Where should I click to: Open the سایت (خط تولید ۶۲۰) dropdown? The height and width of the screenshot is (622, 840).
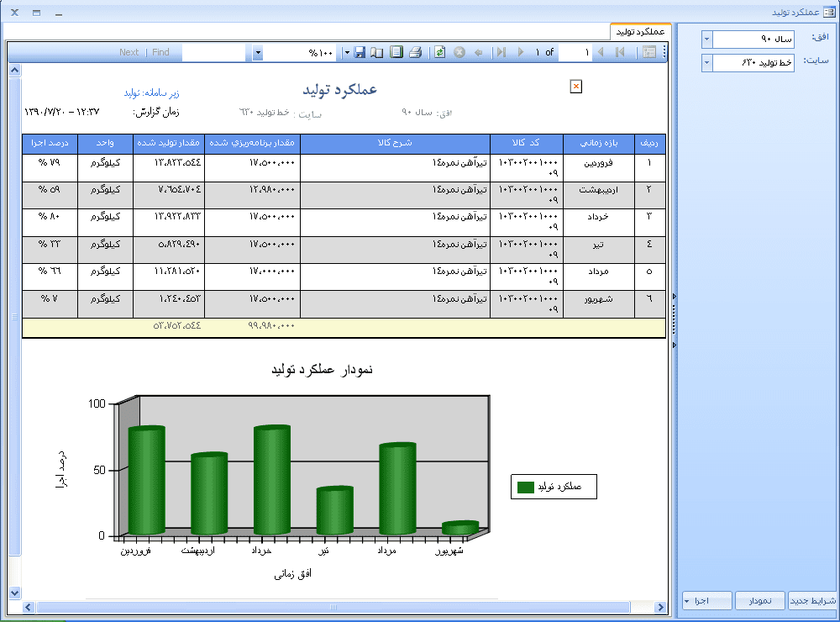[706, 63]
